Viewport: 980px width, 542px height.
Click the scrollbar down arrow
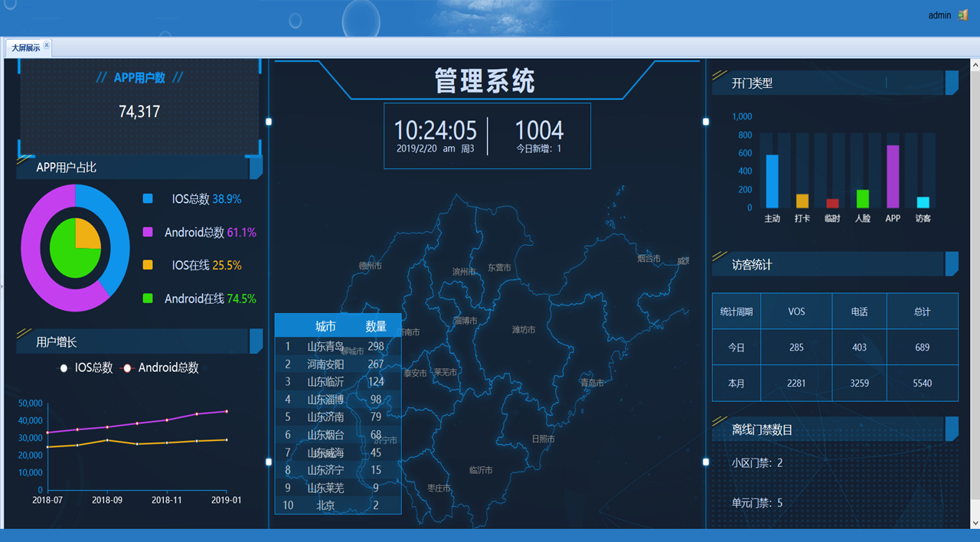pos(975,522)
